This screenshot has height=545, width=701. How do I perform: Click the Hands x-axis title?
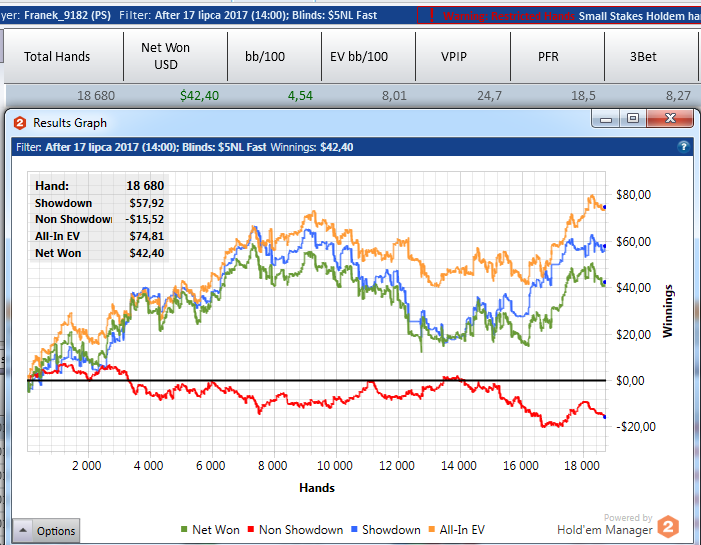tap(317, 488)
